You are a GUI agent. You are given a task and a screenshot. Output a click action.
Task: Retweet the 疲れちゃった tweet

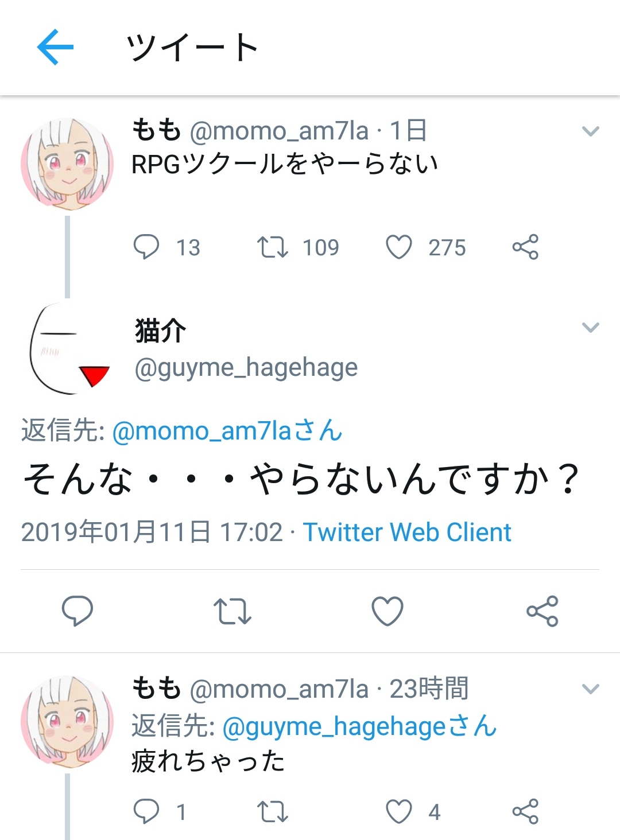click(x=272, y=811)
